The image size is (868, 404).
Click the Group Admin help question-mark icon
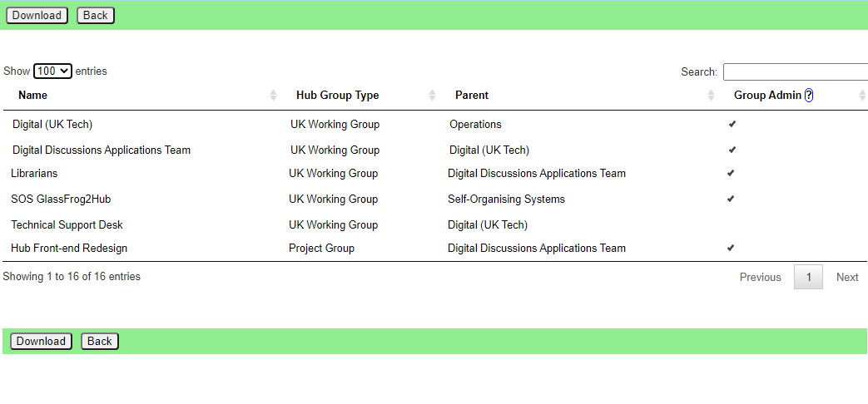(809, 95)
